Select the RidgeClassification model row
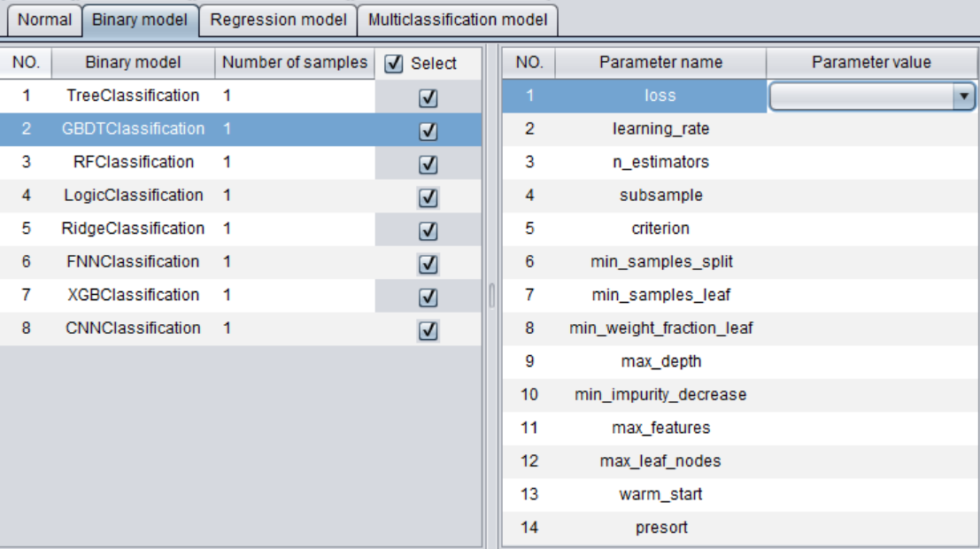This screenshot has width=980, height=549. point(133,228)
